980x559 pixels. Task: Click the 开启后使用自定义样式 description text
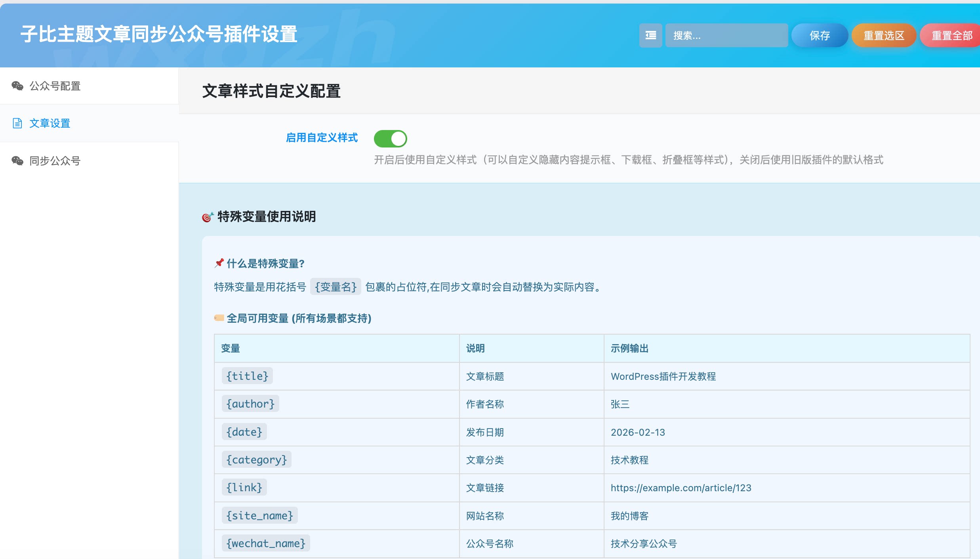tap(629, 160)
